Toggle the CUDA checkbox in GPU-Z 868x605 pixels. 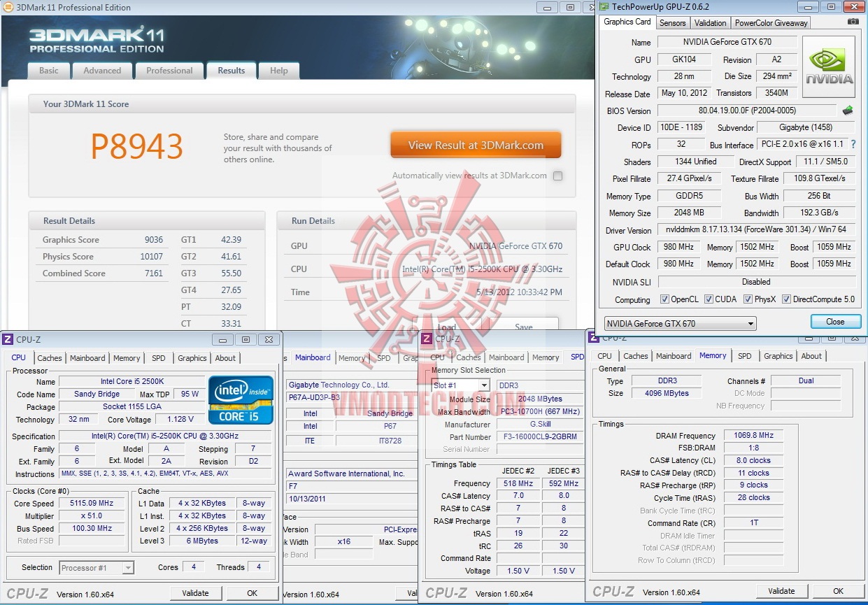tap(709, 299)
